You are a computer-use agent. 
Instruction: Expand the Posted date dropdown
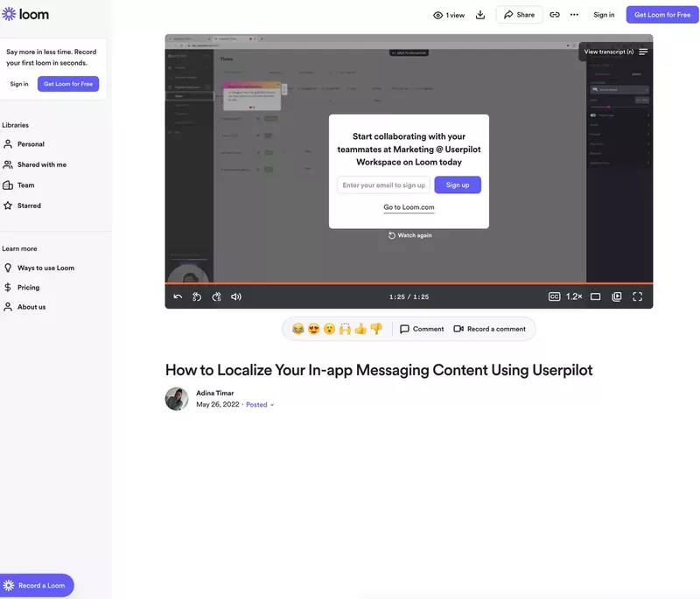pos(255,403)
